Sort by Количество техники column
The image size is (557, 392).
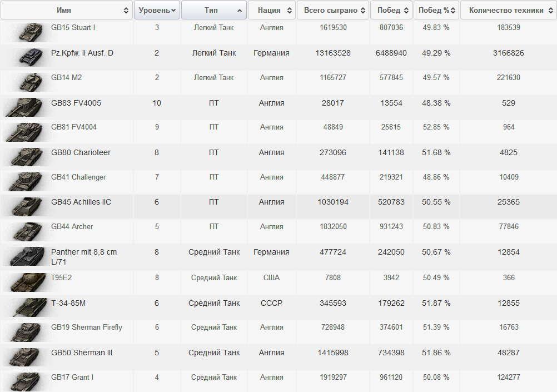[x=508, y=10]
